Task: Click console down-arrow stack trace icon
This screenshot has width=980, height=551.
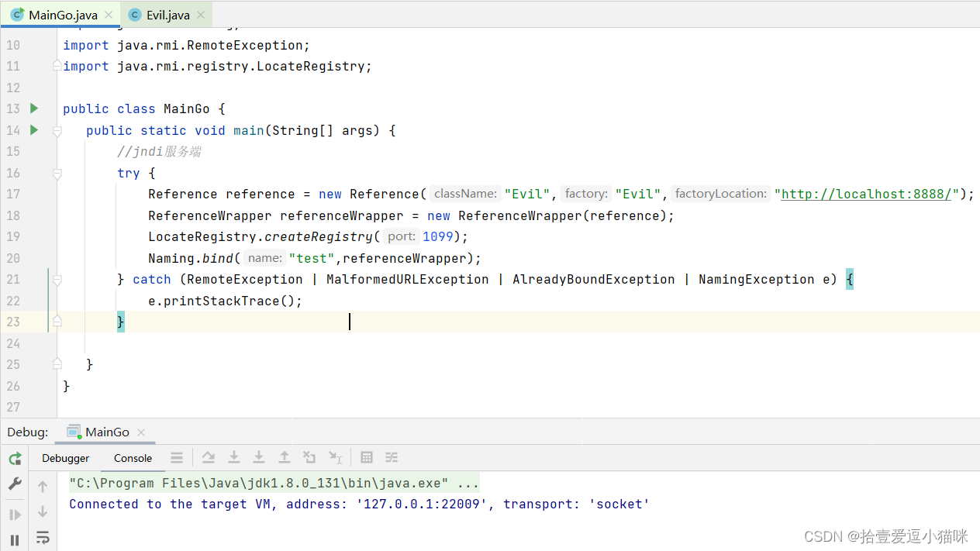Action: coord(43,511)
